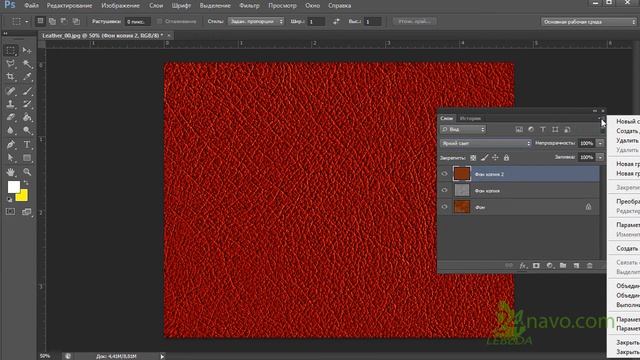This screenshot has height=360, width=640.
Task: Click the new group folder icon
Action: [563, 266]
